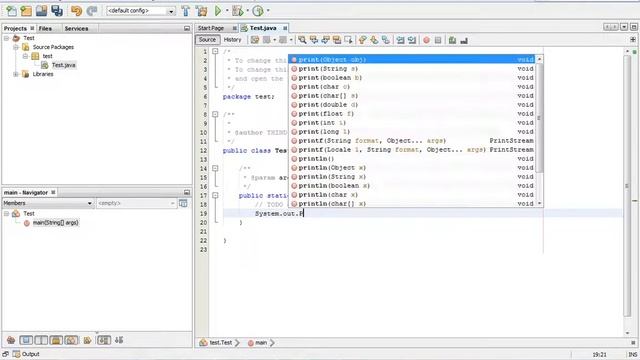Toggle Show Fields filter button
The height and width of the screenshot is (360, 640).
[x=26, y=340]
